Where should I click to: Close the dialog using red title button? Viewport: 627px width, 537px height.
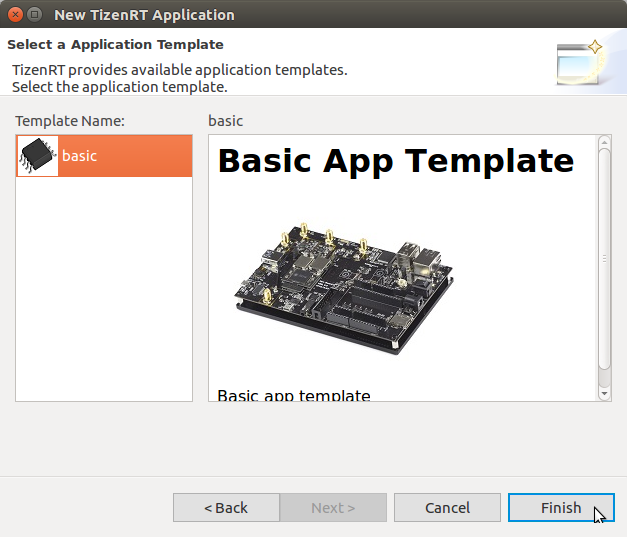(x=15, y=15)
